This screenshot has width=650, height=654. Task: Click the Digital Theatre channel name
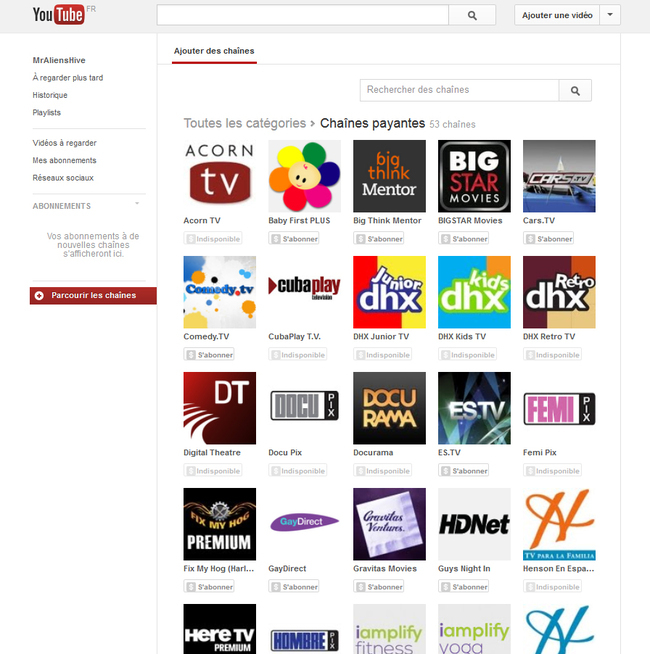pos(212,453)
